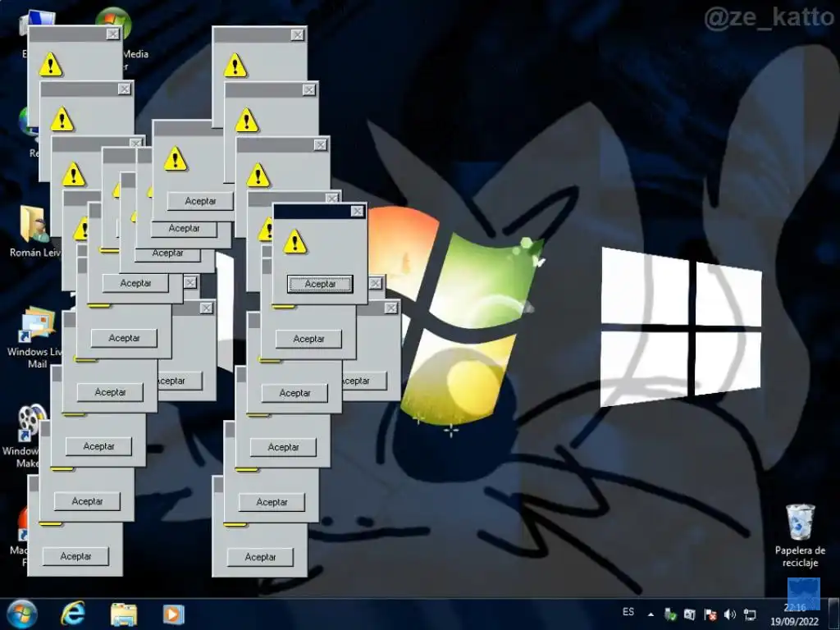Click the Papelera de reciclaje label text
Image resolution: width=840 pixels, height=630 pixels.
(x=800, y=556)
